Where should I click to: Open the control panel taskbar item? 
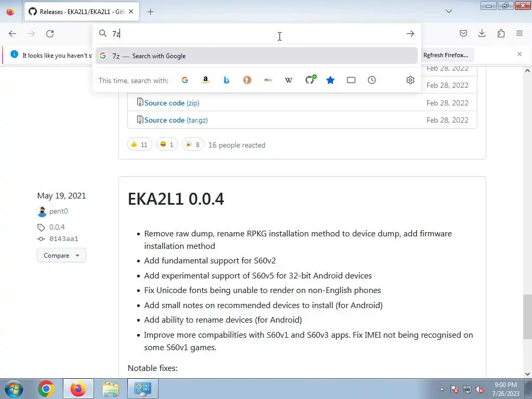pyautogui.click(x=142, y=389)
